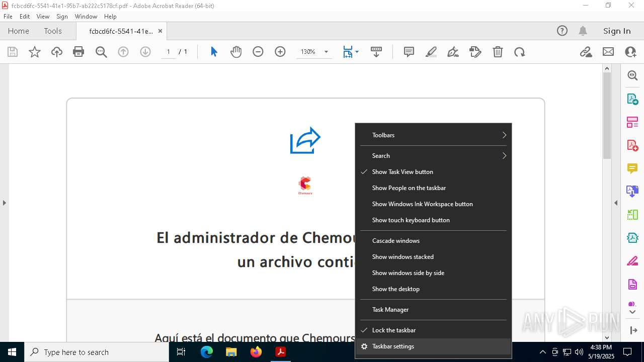Open Comment tool in right pane

point(632,168)
